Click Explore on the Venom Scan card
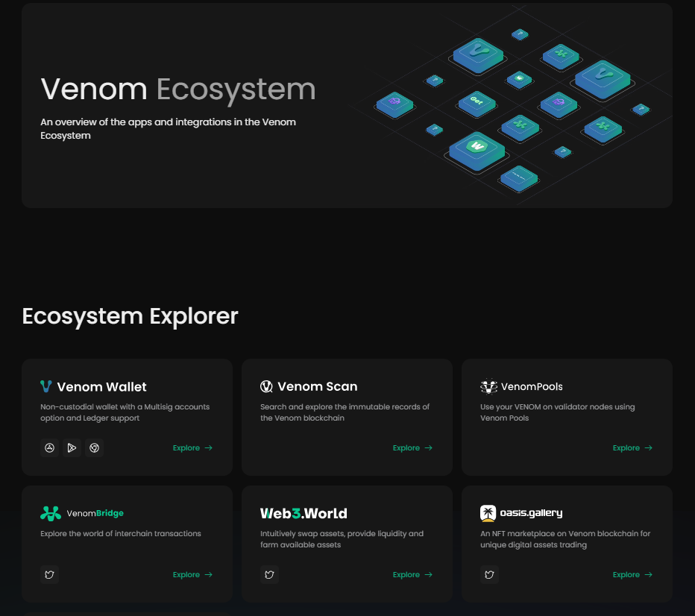Screen dimensions: 695x616 pyautogui.click(x=412, y=447)
